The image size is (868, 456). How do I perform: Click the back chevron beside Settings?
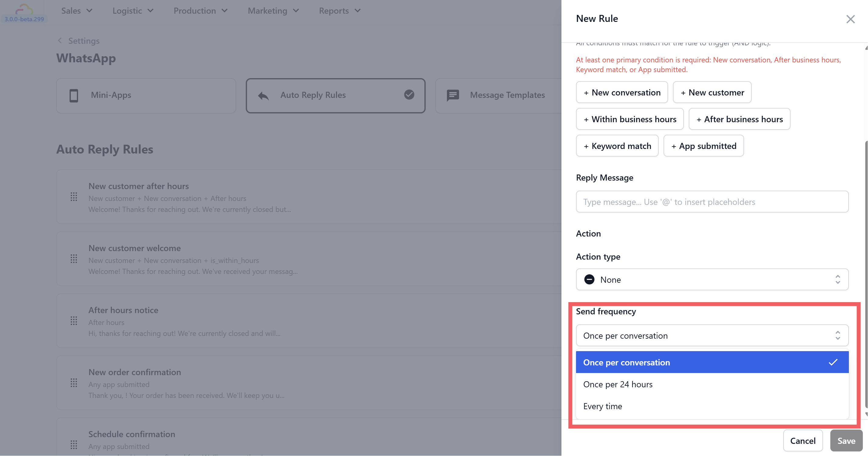point(60,41)
